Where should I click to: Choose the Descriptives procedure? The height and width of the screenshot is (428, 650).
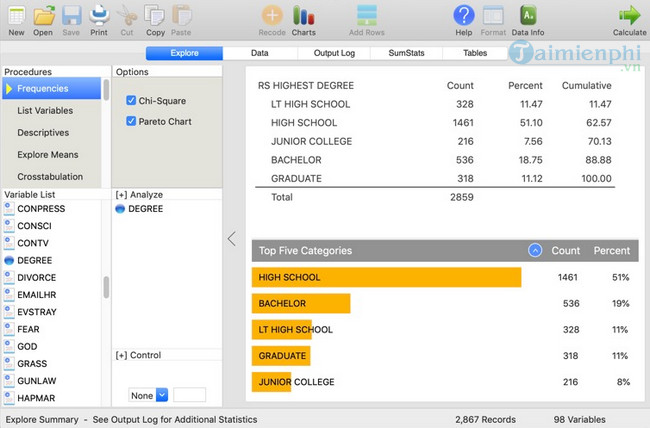click(x=44, y=132)
